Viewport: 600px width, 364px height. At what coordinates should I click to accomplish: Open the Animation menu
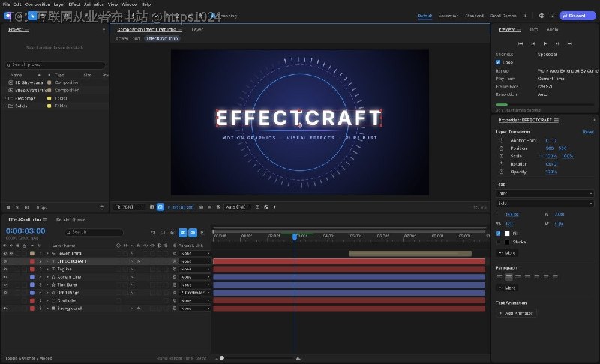[94, 4]
